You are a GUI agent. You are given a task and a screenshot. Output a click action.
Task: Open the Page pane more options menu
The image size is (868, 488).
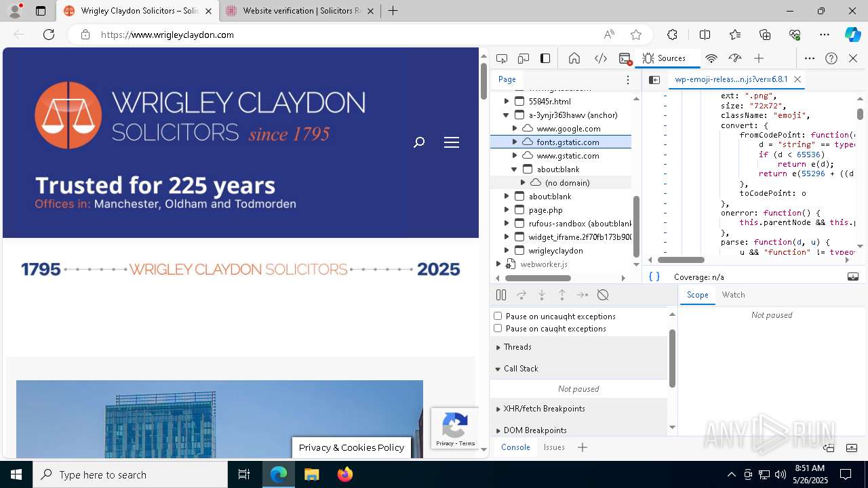click(x=628, y=79)
